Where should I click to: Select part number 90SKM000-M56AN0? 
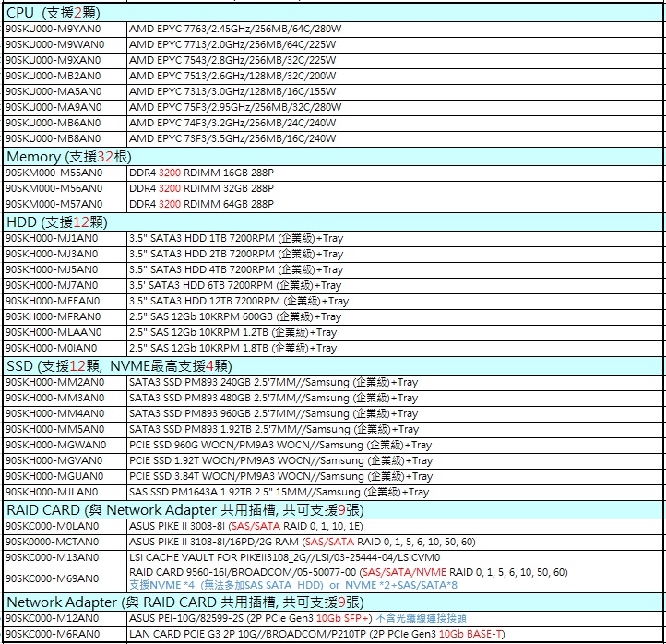(54, 188)
